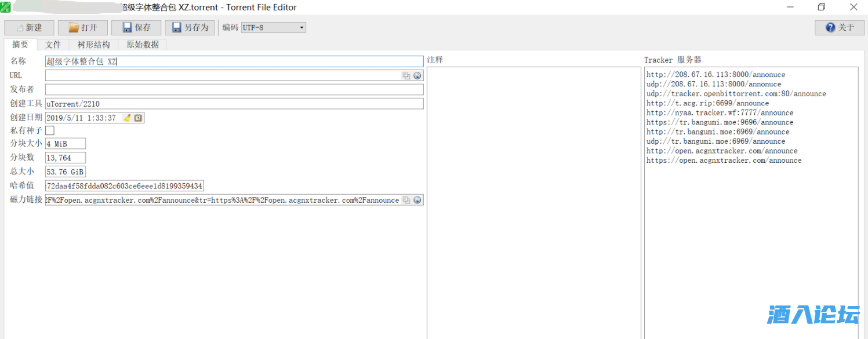The height and width of the screenshot is (339, 868).
Task: Click the 新建 (New) toolbar button
Action: coord(30,28)
